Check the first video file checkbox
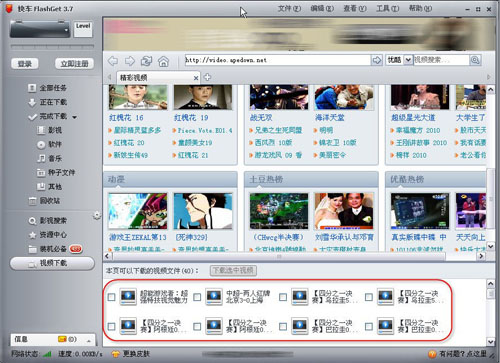Image resolution: width=500 pixels, height=363 pixels. tap(112, 297)
